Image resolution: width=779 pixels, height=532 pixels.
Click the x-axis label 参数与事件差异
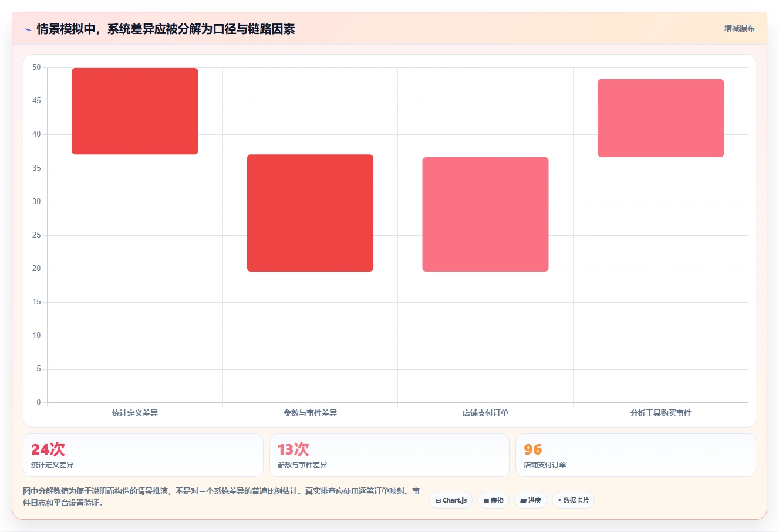[310, 413]
